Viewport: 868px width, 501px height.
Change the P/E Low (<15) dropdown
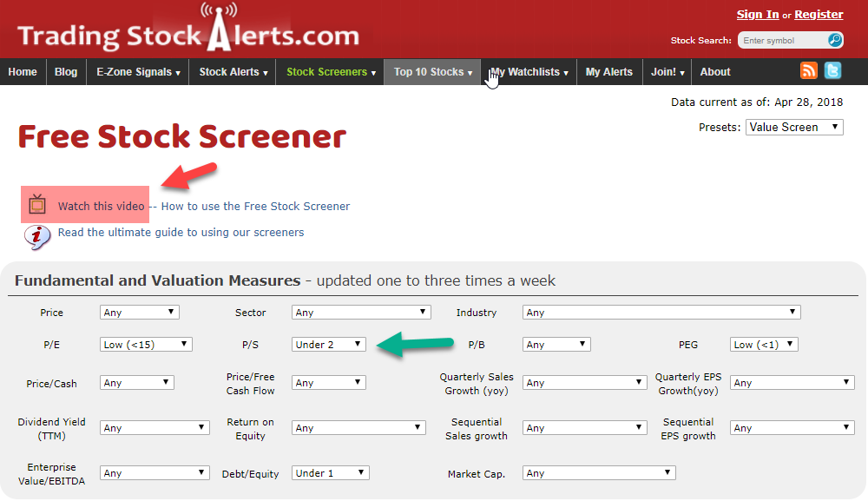click(146, 345)
